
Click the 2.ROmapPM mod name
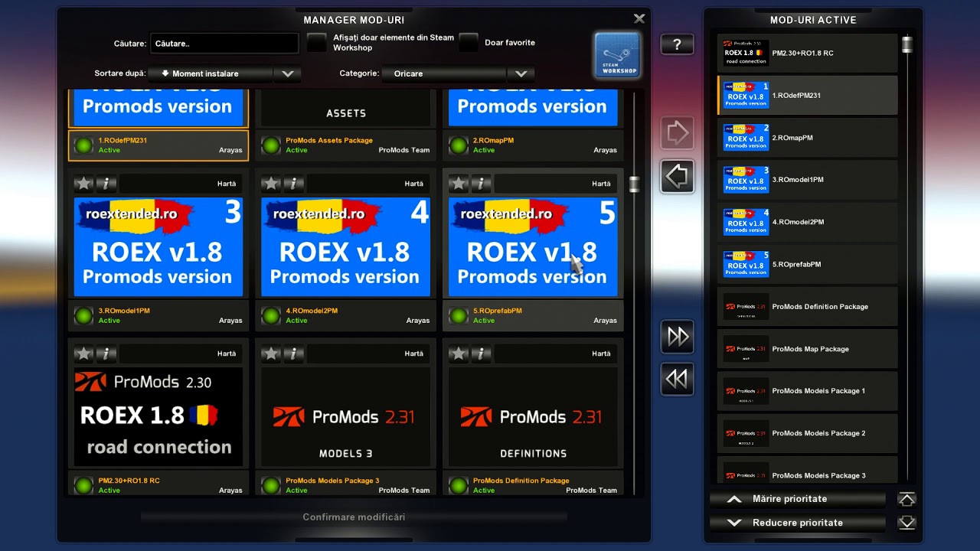pos(493,141)
